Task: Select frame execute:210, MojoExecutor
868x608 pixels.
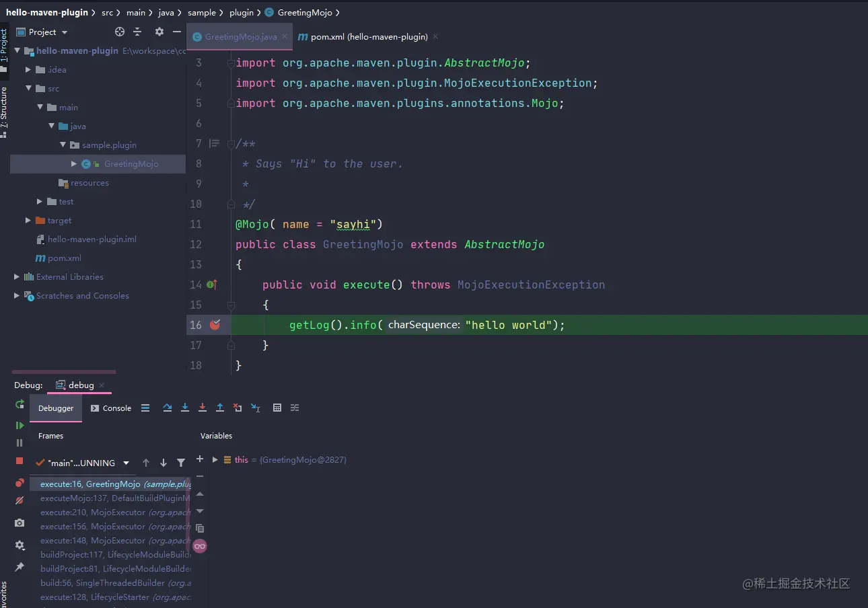Action: pos(110,512)
